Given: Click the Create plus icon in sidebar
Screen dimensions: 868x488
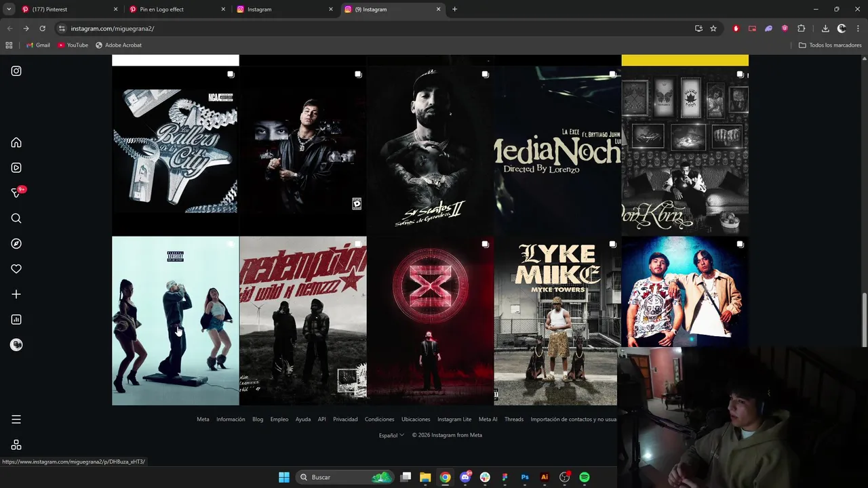Looking at the screenshot, I should click(x=16, y=294).
